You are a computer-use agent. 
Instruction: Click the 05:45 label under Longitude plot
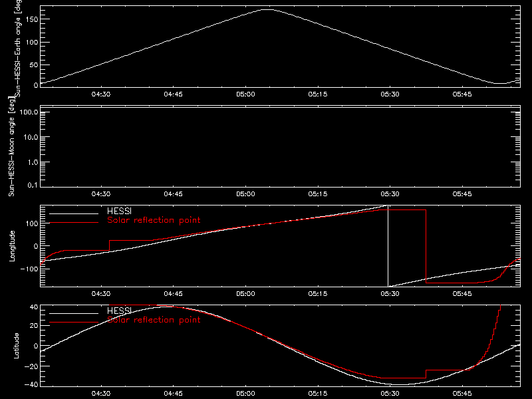pyautogui.click(x=462, y=294)
